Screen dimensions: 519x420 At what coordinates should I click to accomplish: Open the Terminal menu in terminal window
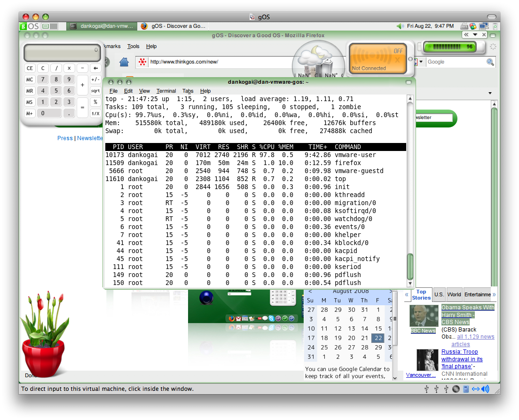166,91
